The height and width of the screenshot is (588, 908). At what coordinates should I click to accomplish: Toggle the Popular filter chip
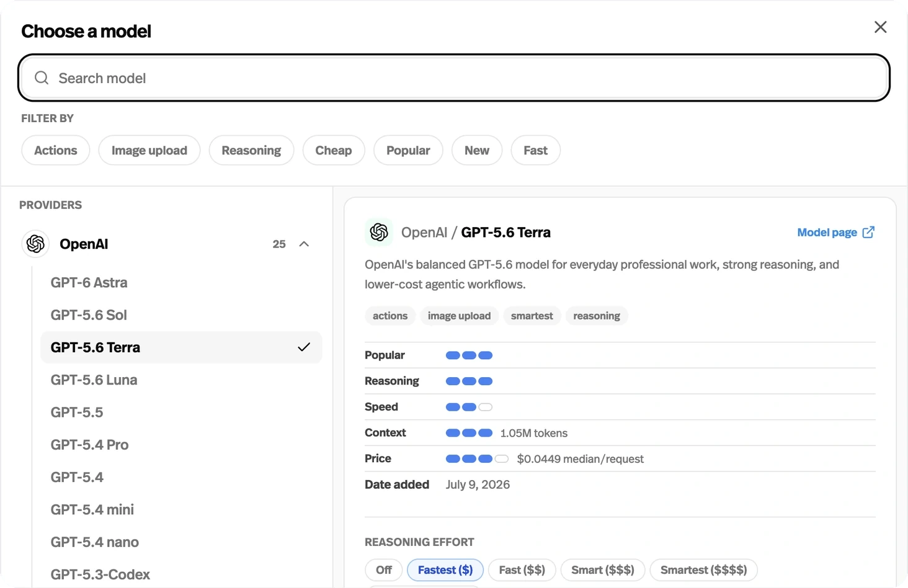coord(408,150)
